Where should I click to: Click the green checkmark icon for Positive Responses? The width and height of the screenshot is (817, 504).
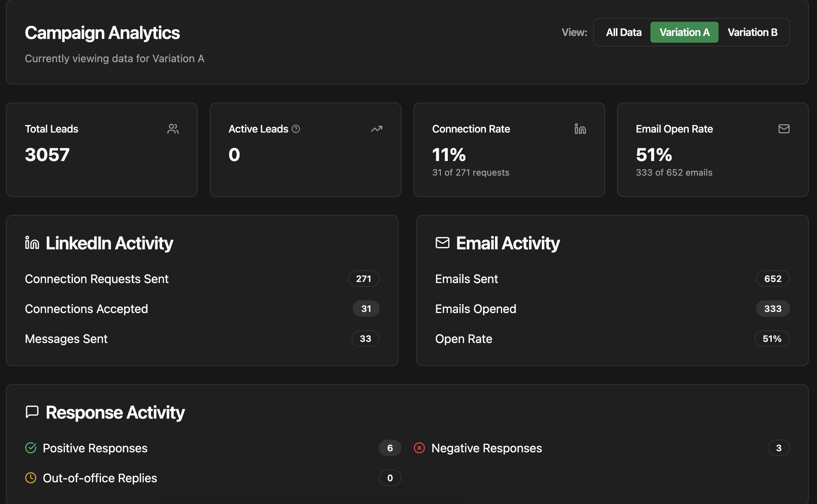pos(31,448)
